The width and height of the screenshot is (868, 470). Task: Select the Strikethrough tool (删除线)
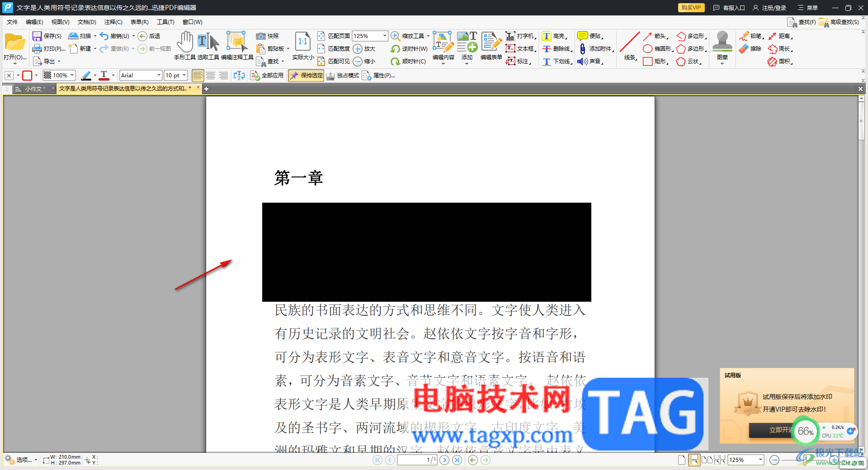557,48
